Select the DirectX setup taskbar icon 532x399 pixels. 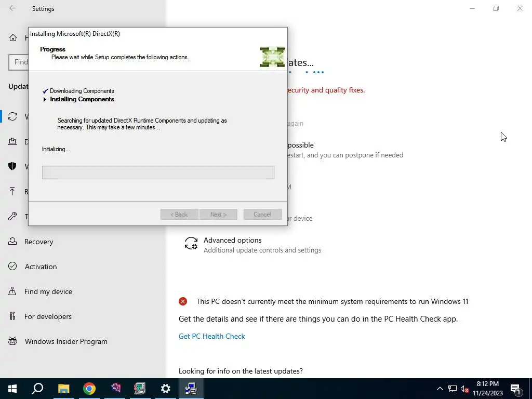pos(191,389)
